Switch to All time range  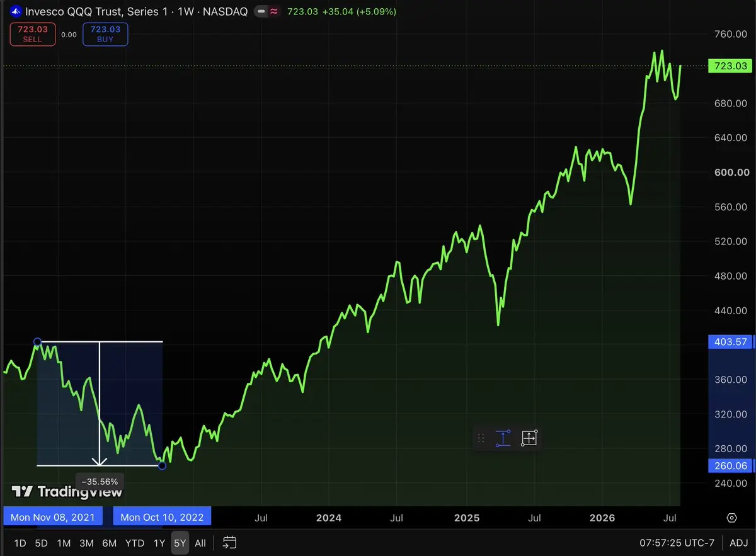[200, 543]
